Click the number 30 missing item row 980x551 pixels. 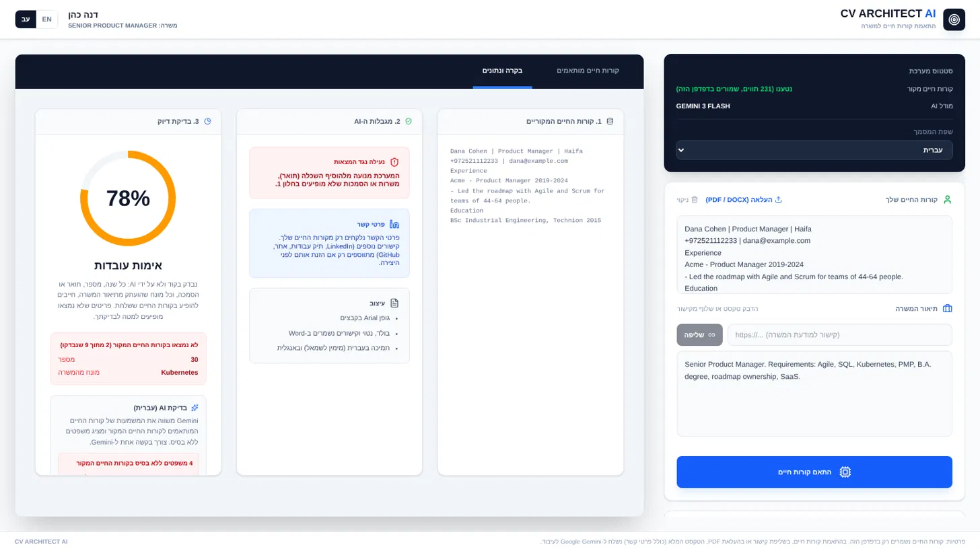point(128,360)
